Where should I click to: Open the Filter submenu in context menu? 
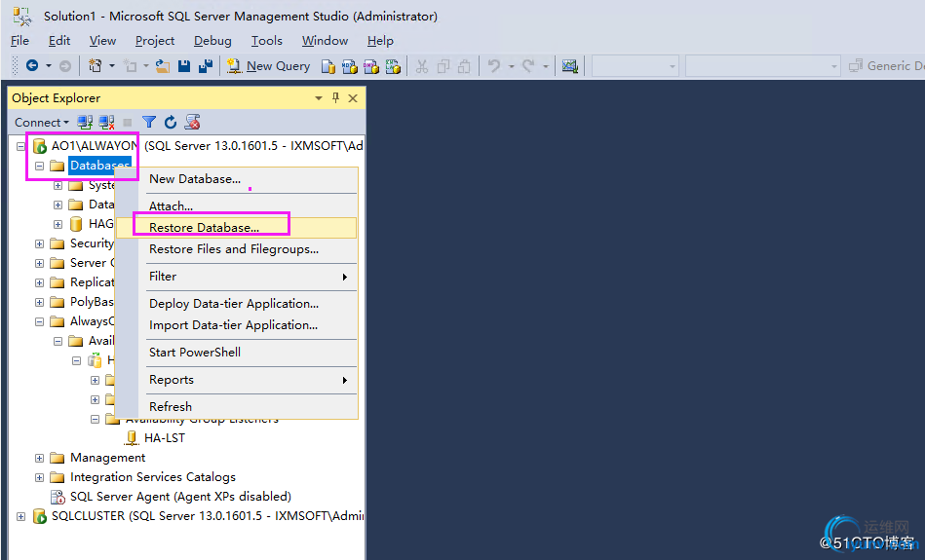pos(236,277)
